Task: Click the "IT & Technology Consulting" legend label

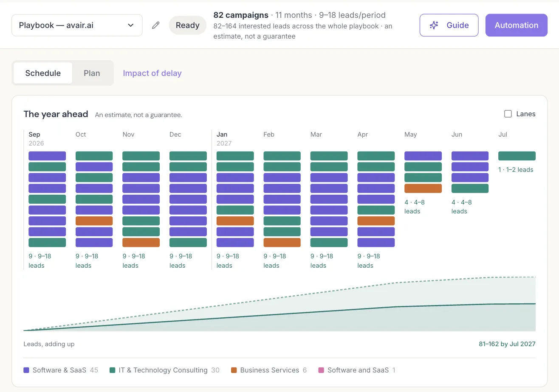Action: click(163, 370)
